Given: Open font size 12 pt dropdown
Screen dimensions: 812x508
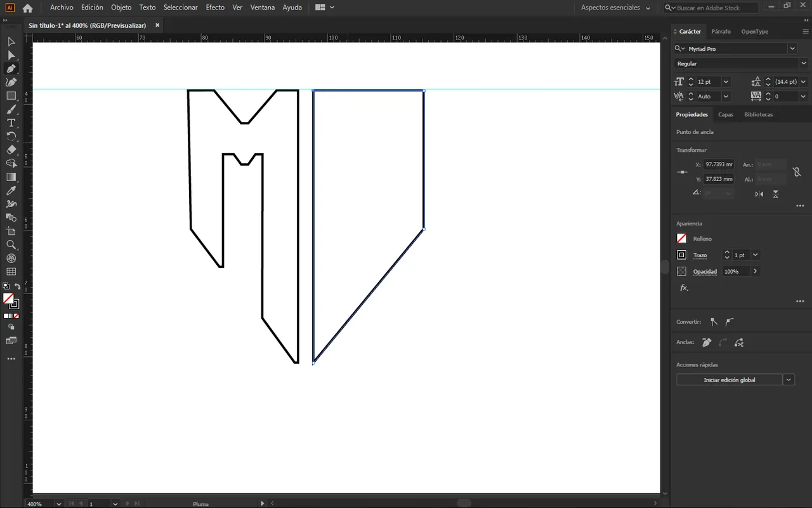Looking at the screenshot, I should pyautogui.click(x=726, y=82).
